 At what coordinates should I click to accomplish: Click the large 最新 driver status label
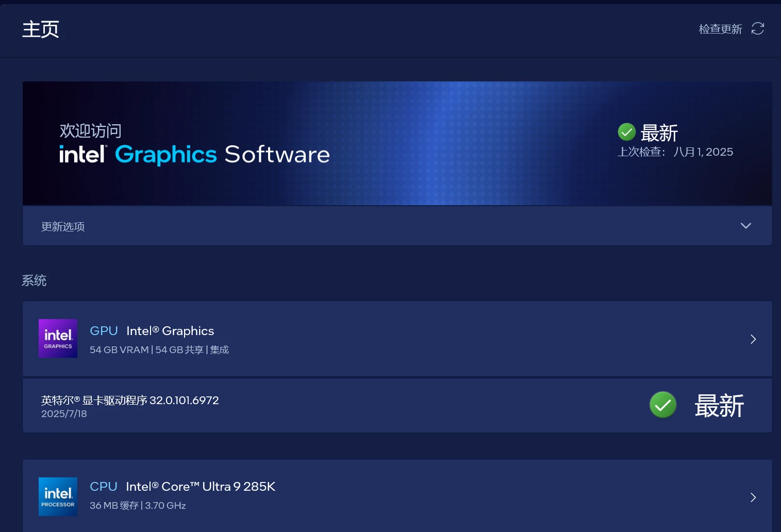coord(719,406)
